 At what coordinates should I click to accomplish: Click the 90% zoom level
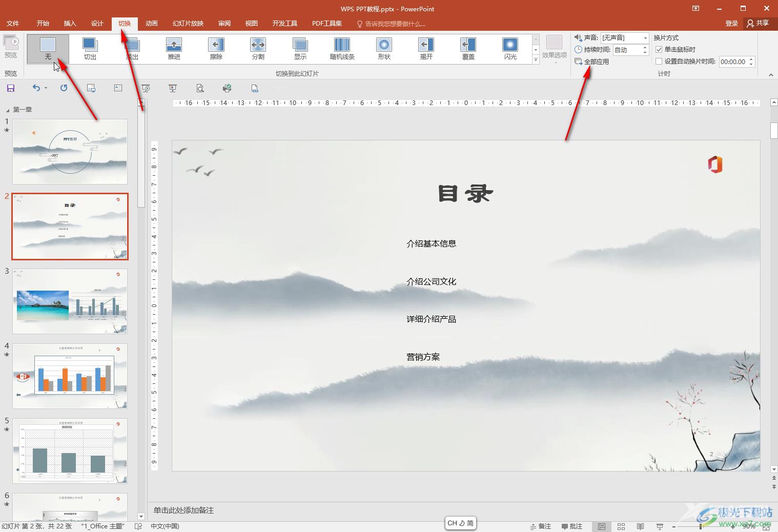749,526
